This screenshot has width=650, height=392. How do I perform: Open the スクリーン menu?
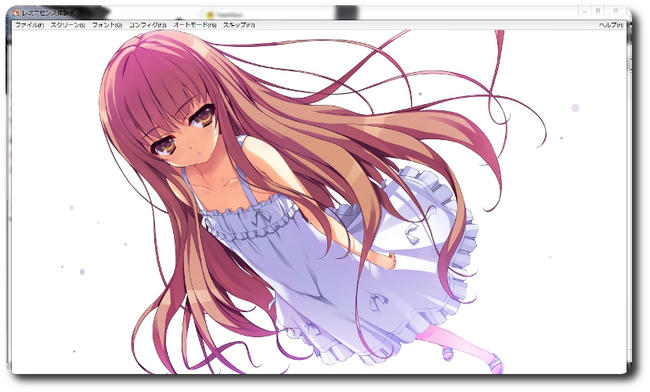tap(68, 25)
